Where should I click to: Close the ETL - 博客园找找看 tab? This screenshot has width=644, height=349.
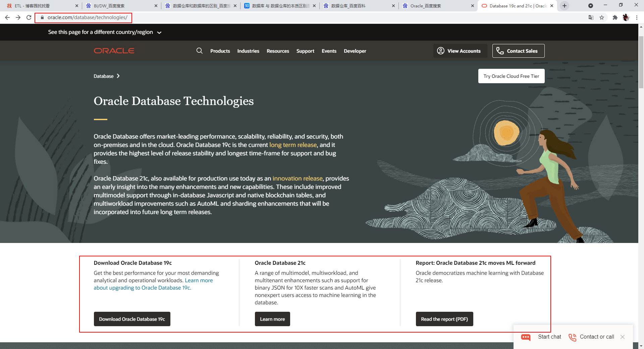coord(77,6)
